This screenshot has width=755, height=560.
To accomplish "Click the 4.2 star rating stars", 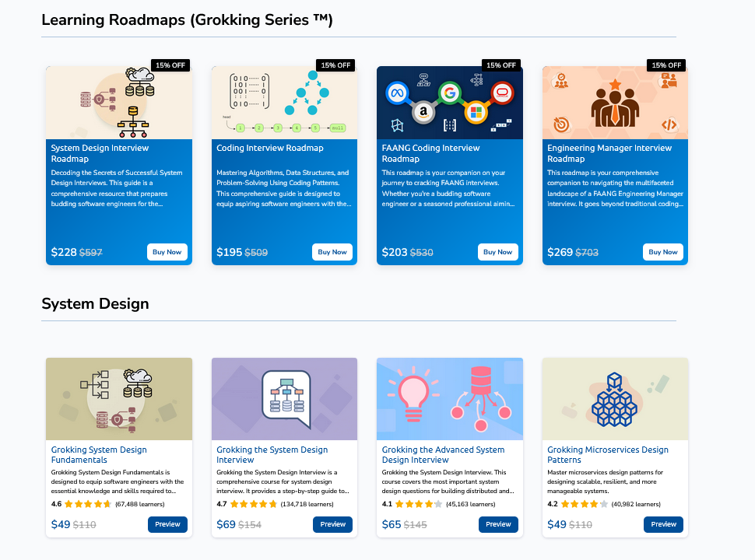I will tap(584, 504).
